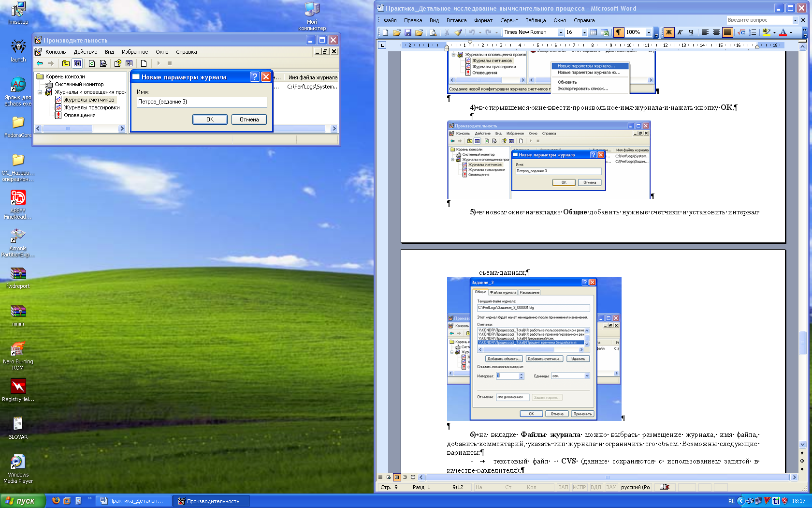The width and height of the screenshot is (812, 508).
Task: Click the Save diskette icon in Word
Action: [408, 32]
